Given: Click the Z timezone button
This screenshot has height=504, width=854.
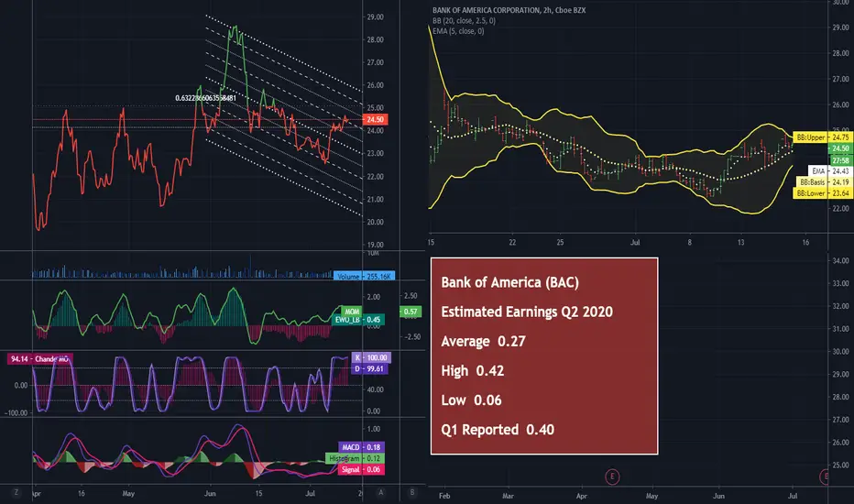Looking at the screenshot, I should [16, 493].
